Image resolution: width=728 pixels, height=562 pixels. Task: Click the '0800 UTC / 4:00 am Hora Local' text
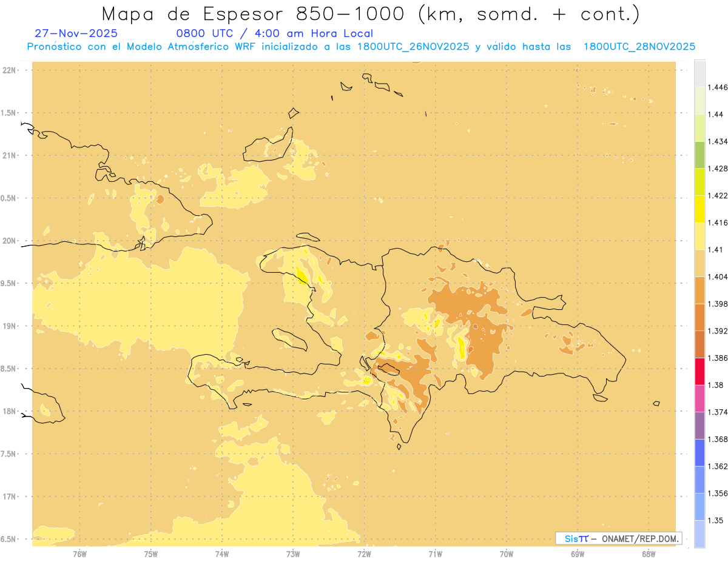274,33
